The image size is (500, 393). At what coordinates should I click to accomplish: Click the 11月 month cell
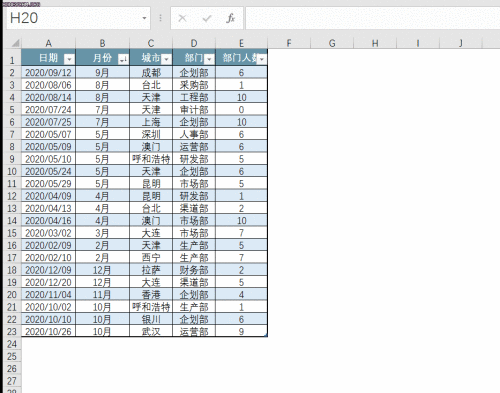[x=103, y=295]
